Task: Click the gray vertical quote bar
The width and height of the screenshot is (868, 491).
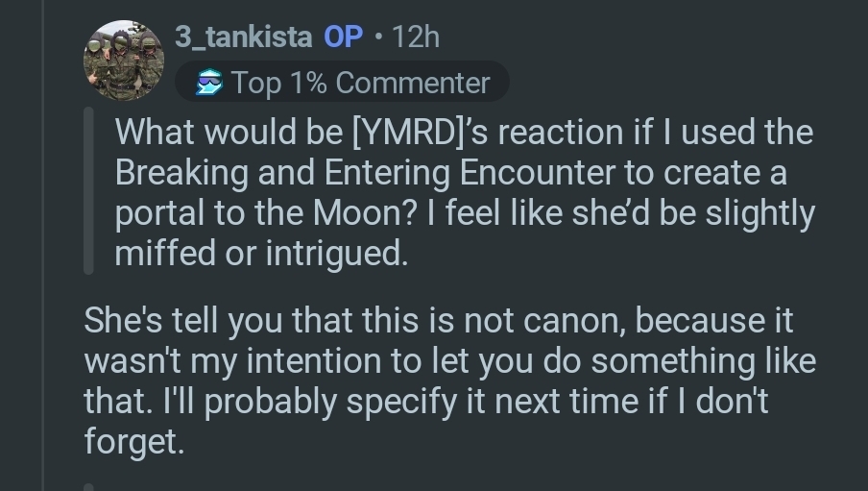Action: click(89, 191)
